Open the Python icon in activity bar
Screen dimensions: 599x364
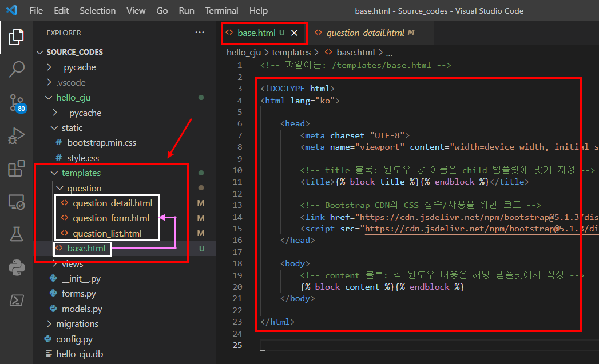[17, 267]
